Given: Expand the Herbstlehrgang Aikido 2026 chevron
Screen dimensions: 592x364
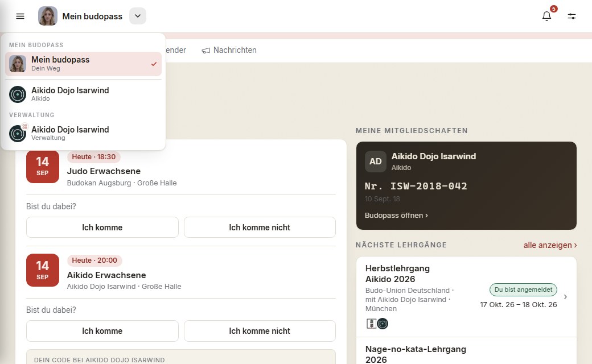Looking at the screenshot, I should click(x=565, y=297).
